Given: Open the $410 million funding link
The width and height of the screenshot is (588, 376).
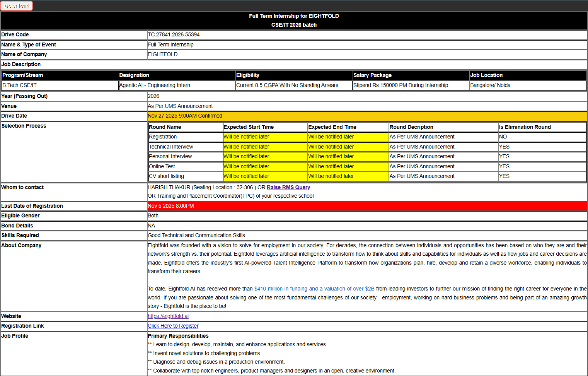Looking at the screenshot, I should coord(314,289).
